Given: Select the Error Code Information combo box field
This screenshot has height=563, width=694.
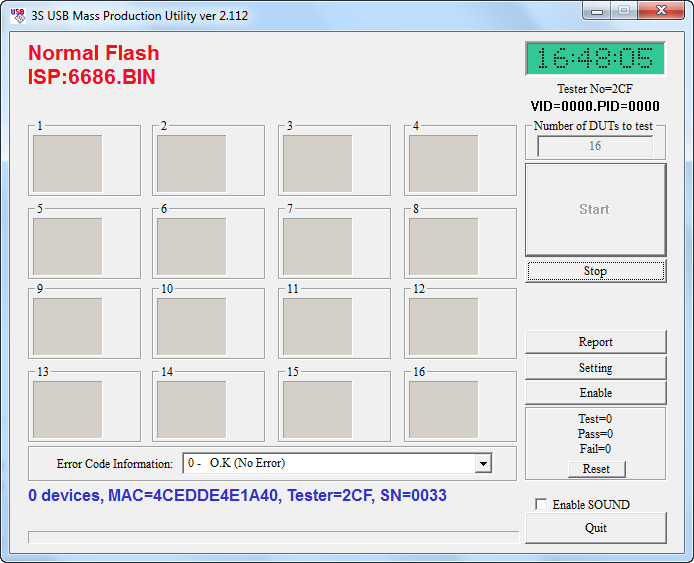Looking at the screenshot, I should [337, 463].
